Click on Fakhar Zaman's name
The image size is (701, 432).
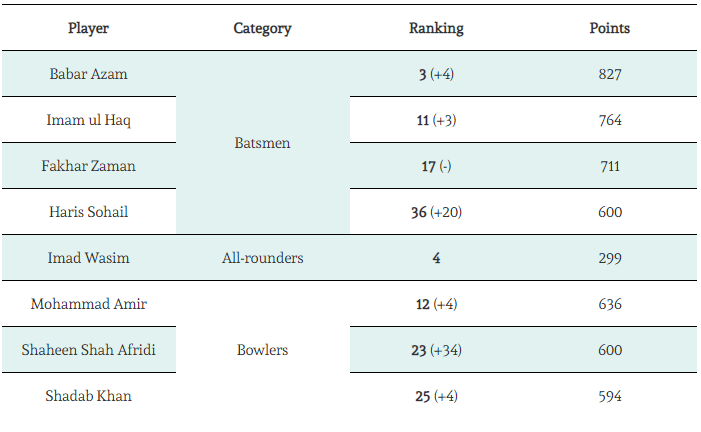tap(88, 166)
